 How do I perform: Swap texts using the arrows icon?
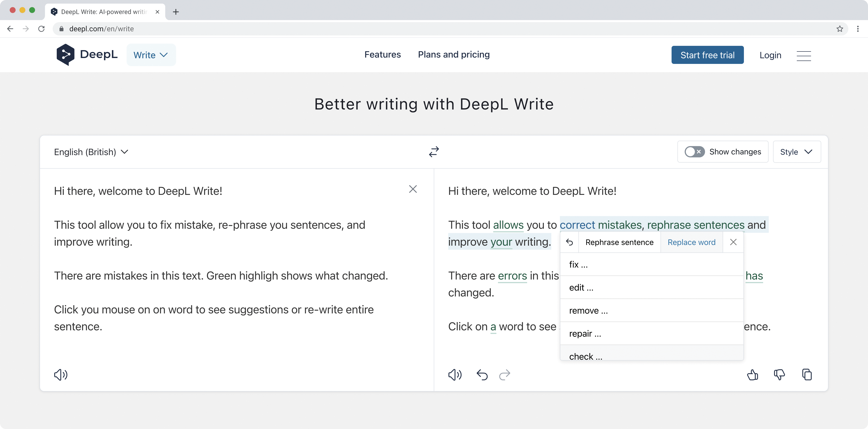(x=434, y=152)
